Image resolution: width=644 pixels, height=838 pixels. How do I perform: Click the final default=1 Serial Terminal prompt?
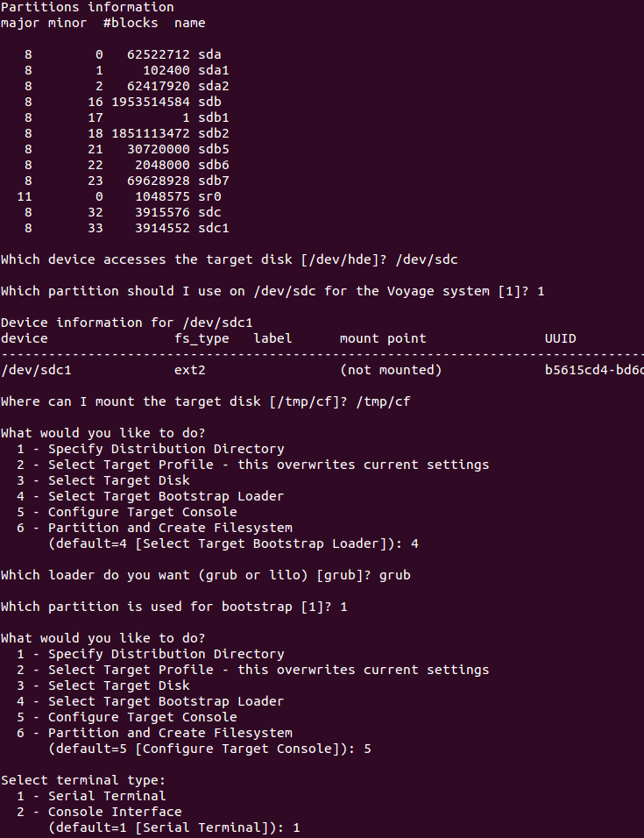[174, 827]
